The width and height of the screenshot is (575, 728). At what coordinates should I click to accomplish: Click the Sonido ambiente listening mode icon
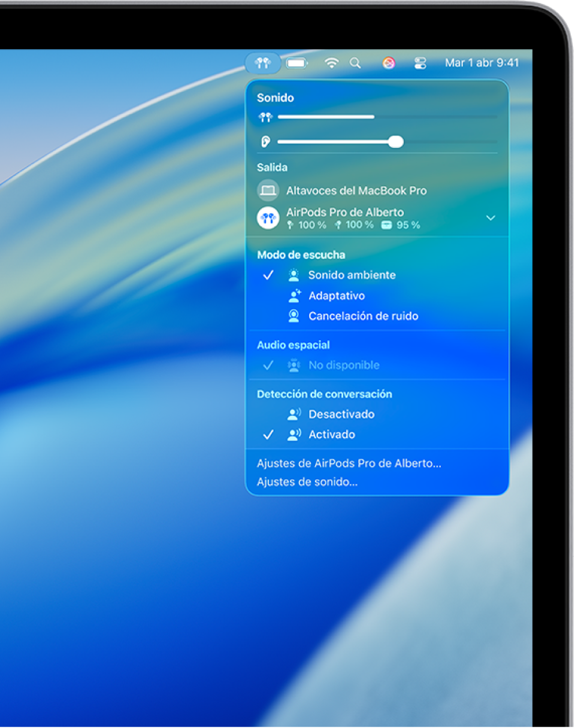(x=293, y=275)
